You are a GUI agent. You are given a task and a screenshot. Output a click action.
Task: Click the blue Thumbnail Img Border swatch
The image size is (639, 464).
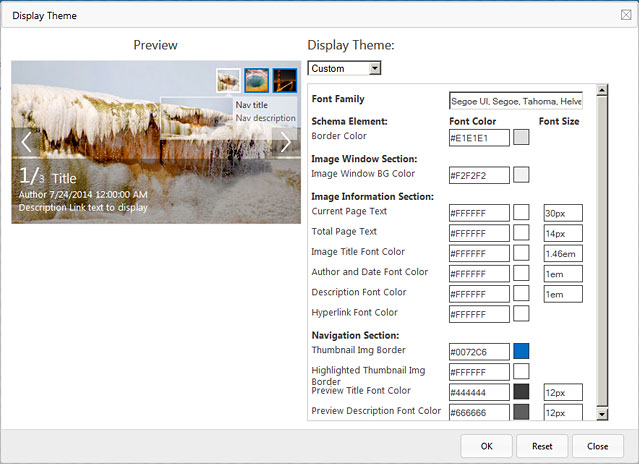pos(521,351)
